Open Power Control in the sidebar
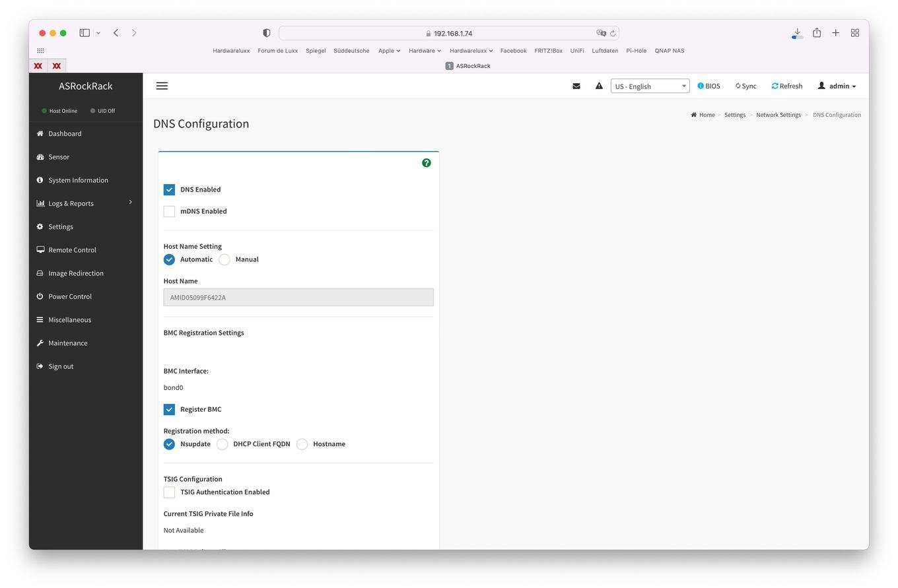Image resolution: width=898 pixels, height=588 pixels. coord(70,296)
